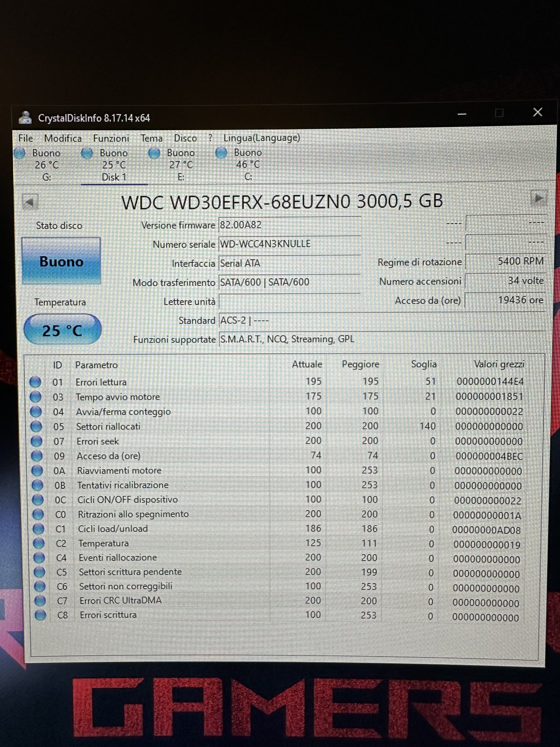Viewport: 560px width, 747px height.
Task: Click status icon for Errori scrittura
Action: (41, 615)
